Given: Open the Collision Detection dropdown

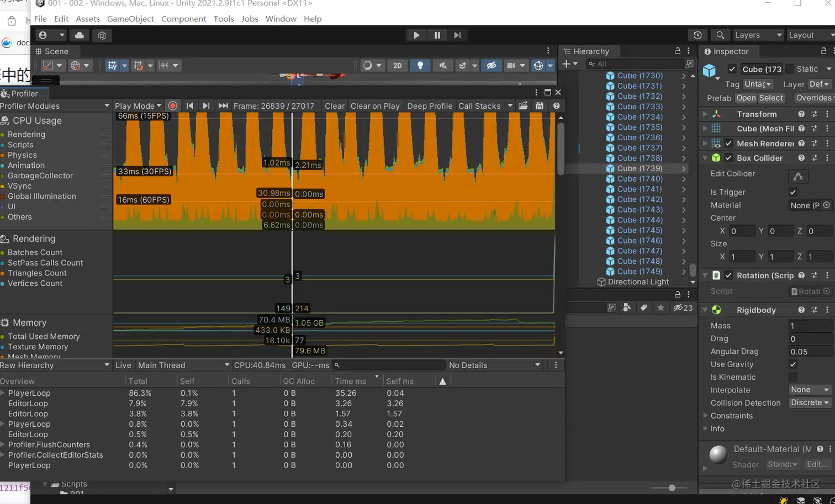Looking at the screenshot, I should click(x=810, y=403).
